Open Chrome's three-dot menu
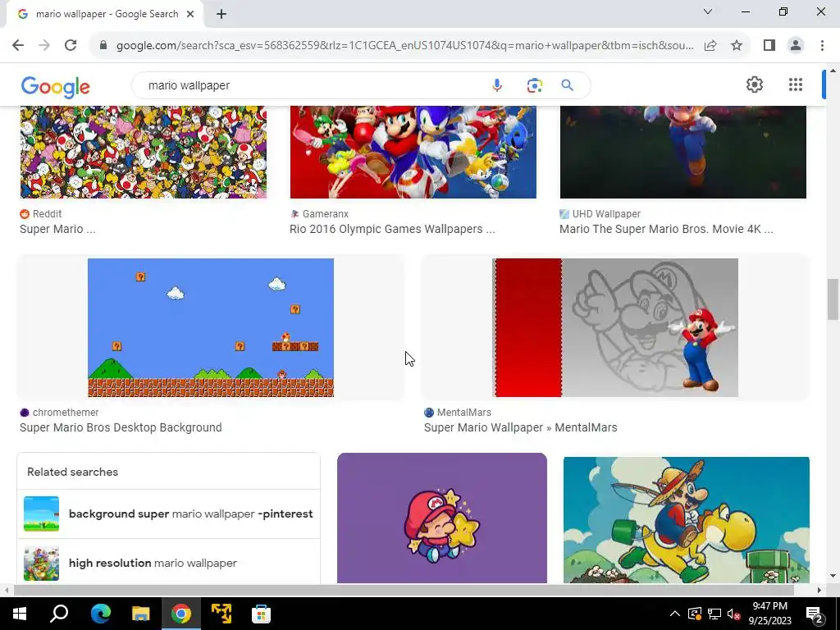840x630 pixels. 822,46
